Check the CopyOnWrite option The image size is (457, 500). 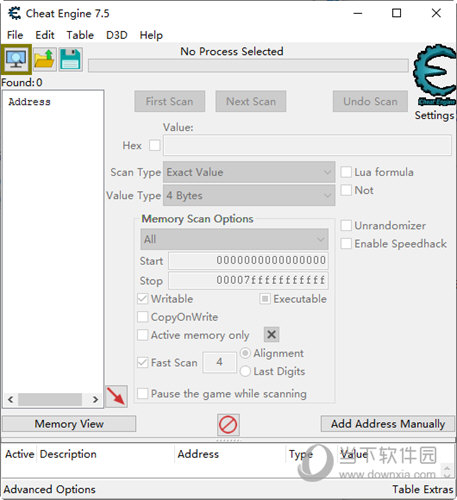(x=142, y=317)
